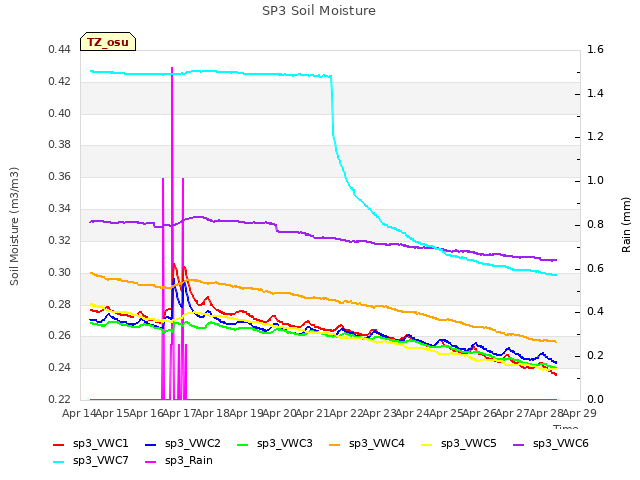Click the 0.44 left axis tick label
Screen dimensions: 640x480
point(60,50)
